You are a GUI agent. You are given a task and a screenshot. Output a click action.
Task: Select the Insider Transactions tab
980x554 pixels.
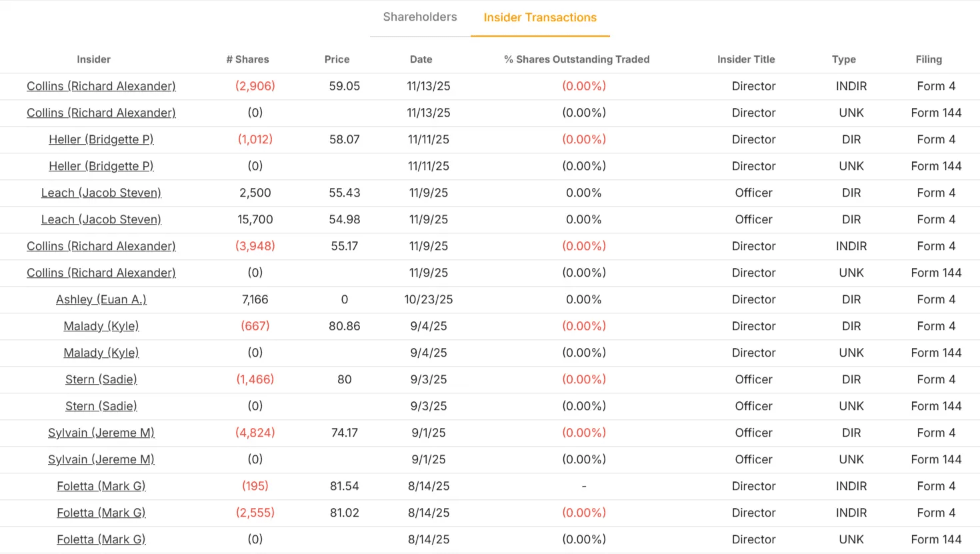[x=540, y=18]
